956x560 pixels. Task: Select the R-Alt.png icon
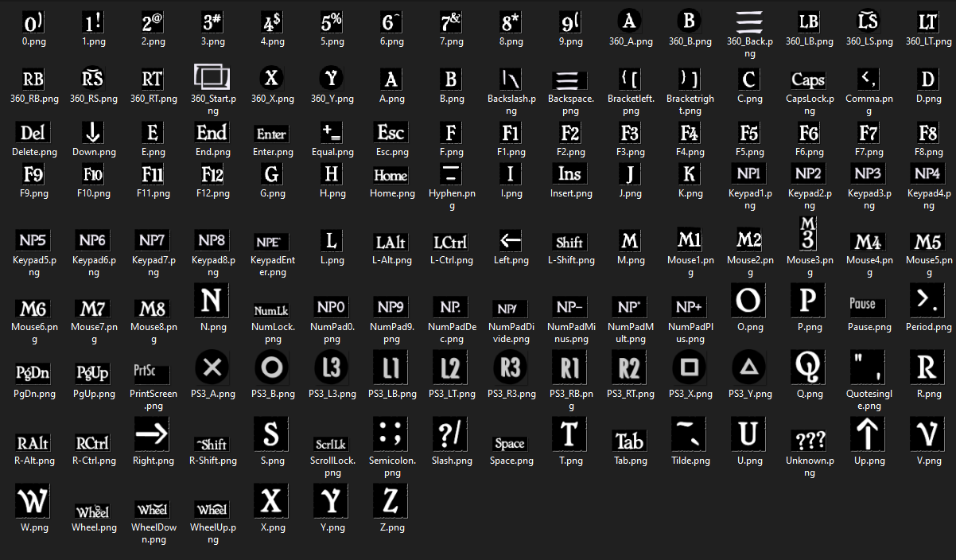(x=33, y=442)
